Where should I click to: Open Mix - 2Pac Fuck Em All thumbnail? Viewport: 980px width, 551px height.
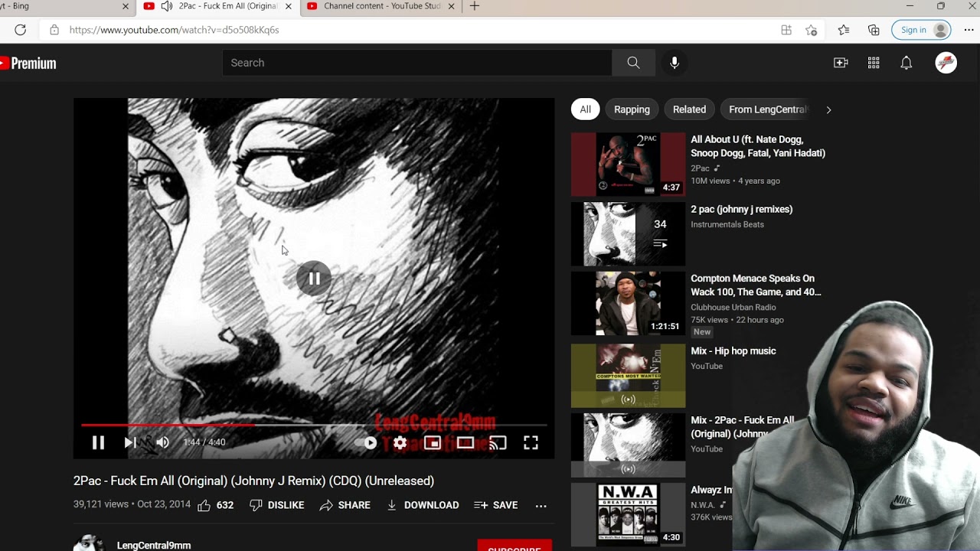pos(628,445)
